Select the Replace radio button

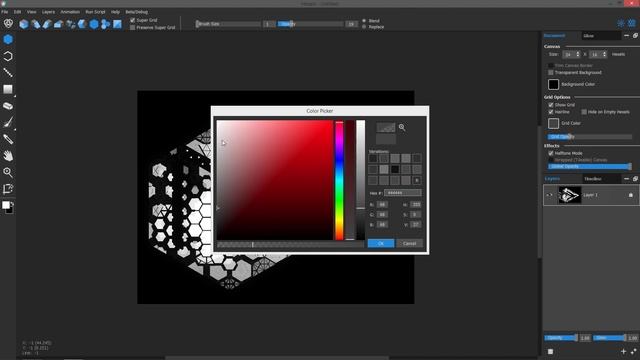click(364, 27)
